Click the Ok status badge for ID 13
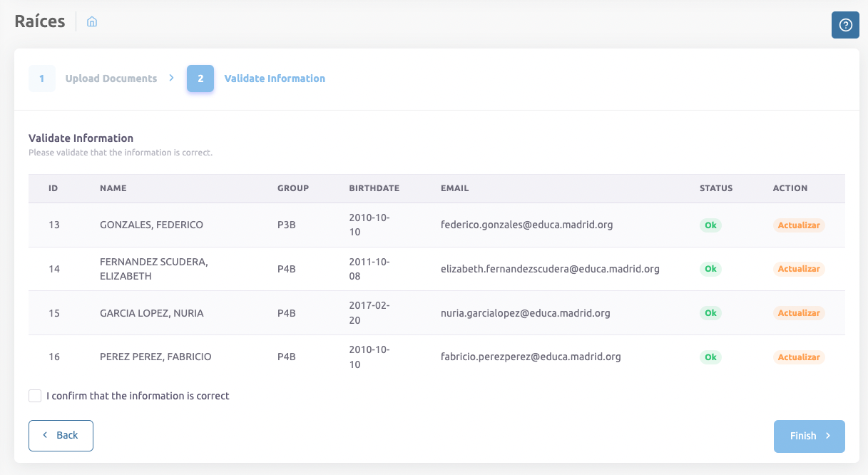Viewport: 868px width, 475px height. pyautogui.click(x=710, y=225)
